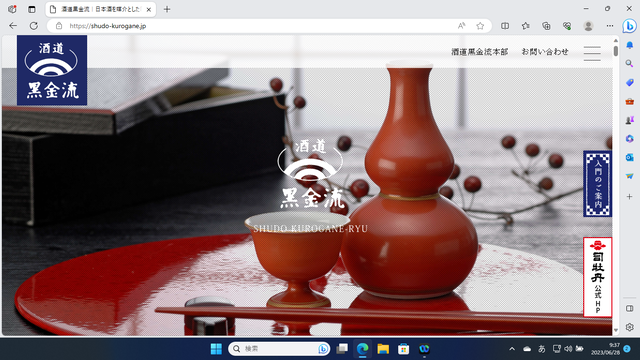Click the 入門のご案内 side banner
Screen dimensions: 640x360
coord(598,184)
